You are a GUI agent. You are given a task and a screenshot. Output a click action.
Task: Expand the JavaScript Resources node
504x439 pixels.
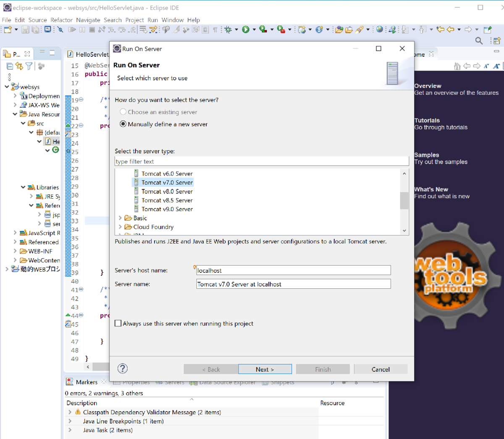15,233
